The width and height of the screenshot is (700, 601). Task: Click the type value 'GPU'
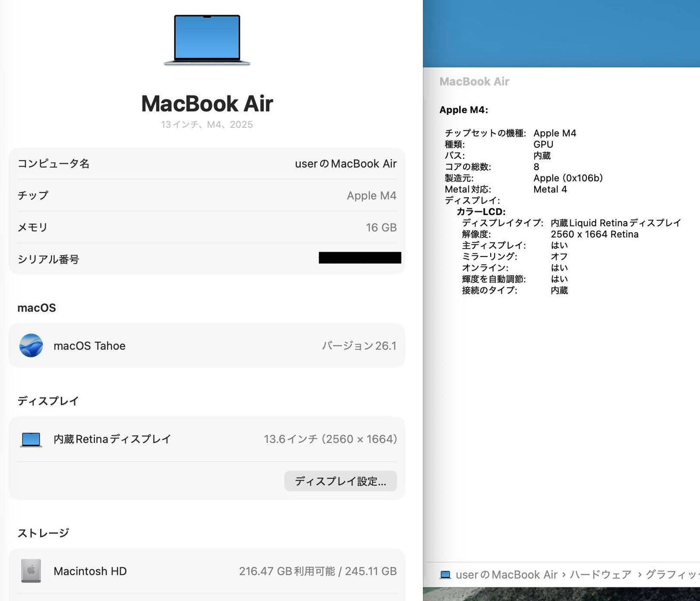tap(544, 144)
